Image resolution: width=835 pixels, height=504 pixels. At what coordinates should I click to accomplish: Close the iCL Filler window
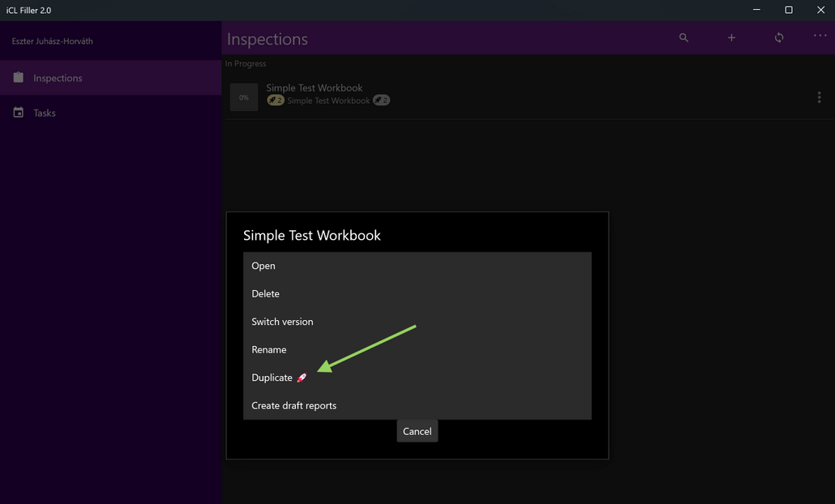click(x=820, y=10)
